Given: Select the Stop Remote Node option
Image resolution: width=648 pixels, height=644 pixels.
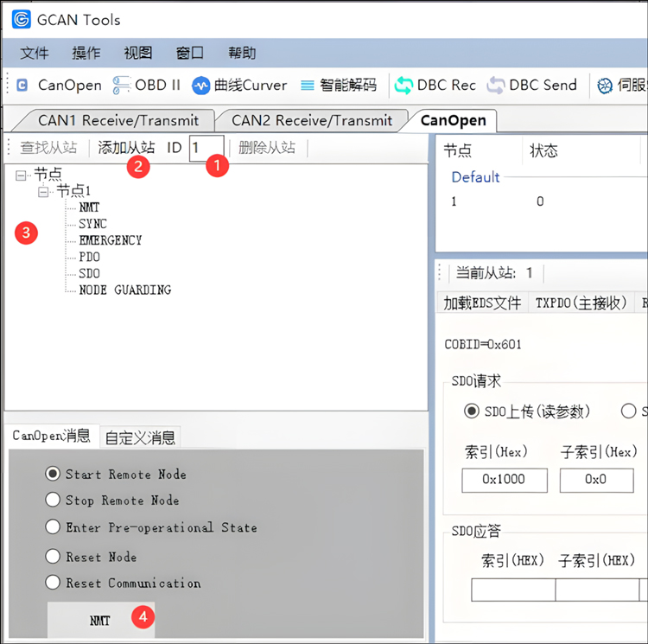Looking at the screenshot, I should (x=53, y=500).
